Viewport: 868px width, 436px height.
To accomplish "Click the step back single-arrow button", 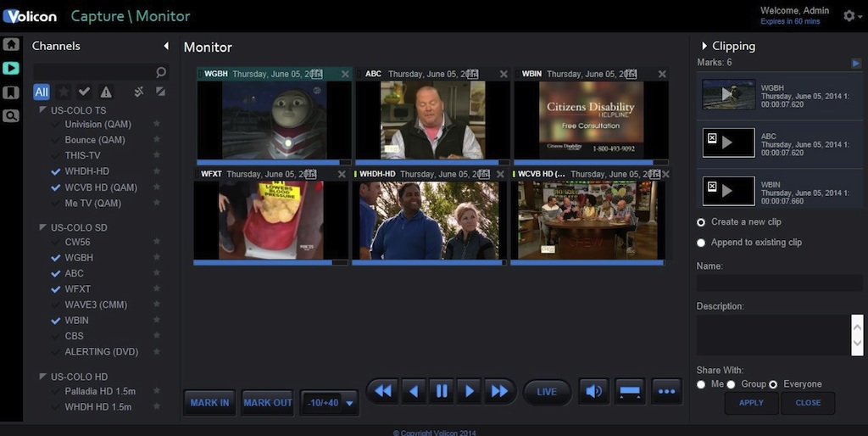I will [413, 391].
